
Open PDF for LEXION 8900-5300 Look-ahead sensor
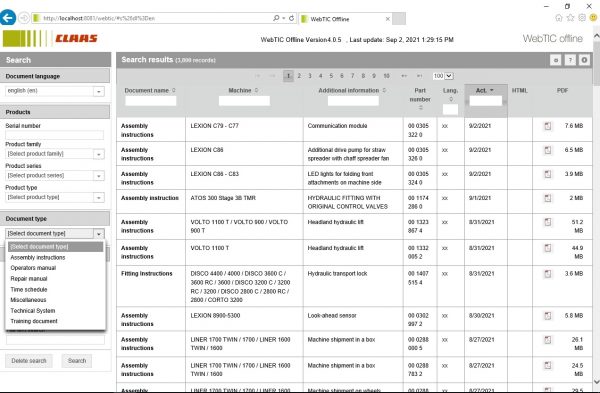548,316
